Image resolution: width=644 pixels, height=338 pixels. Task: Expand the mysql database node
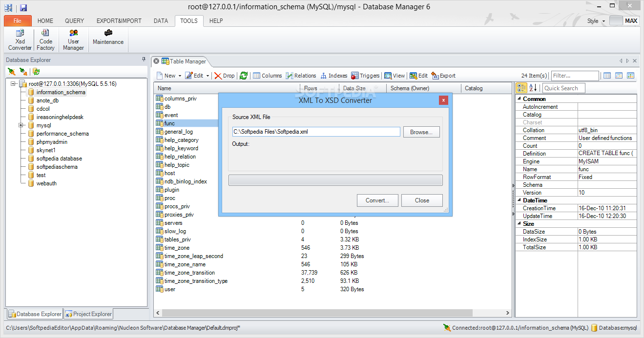21,125
